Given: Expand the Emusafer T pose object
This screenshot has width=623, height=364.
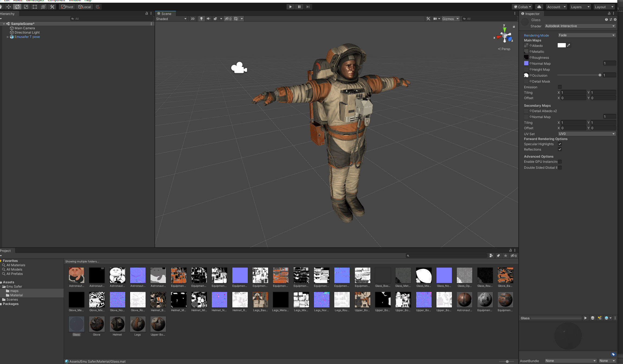Looking at the screenshot, I should (8, 37).
